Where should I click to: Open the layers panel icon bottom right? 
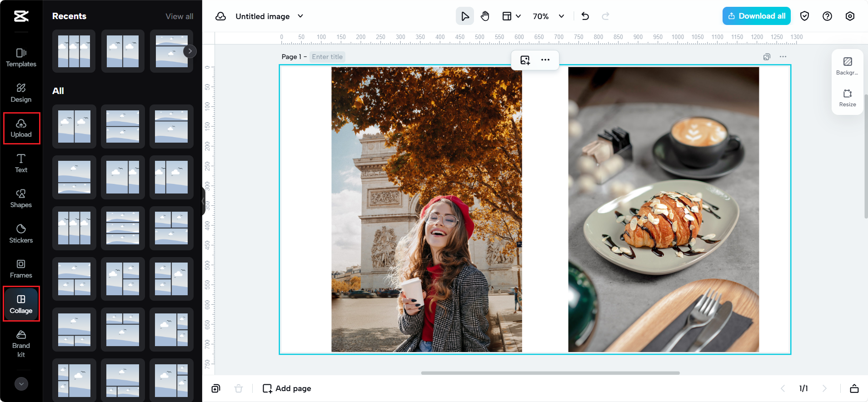click(x=854, y=388)
